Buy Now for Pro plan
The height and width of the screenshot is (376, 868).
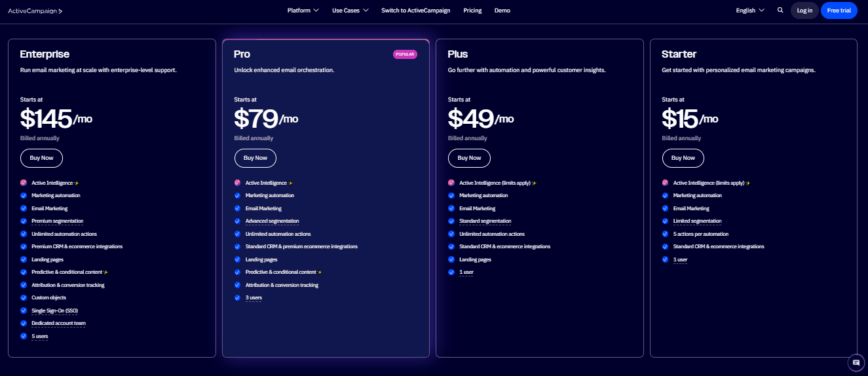[255, 158]
